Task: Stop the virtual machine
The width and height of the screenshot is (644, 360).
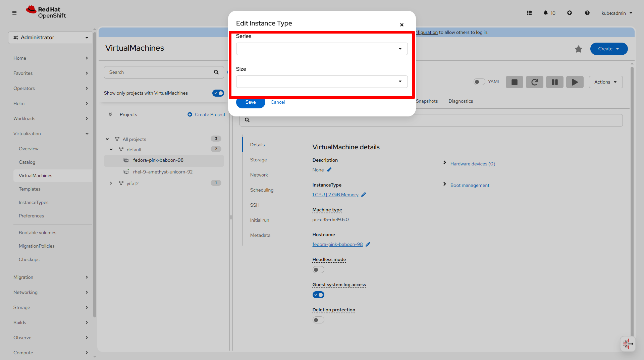Action: (x=515, y=82)
